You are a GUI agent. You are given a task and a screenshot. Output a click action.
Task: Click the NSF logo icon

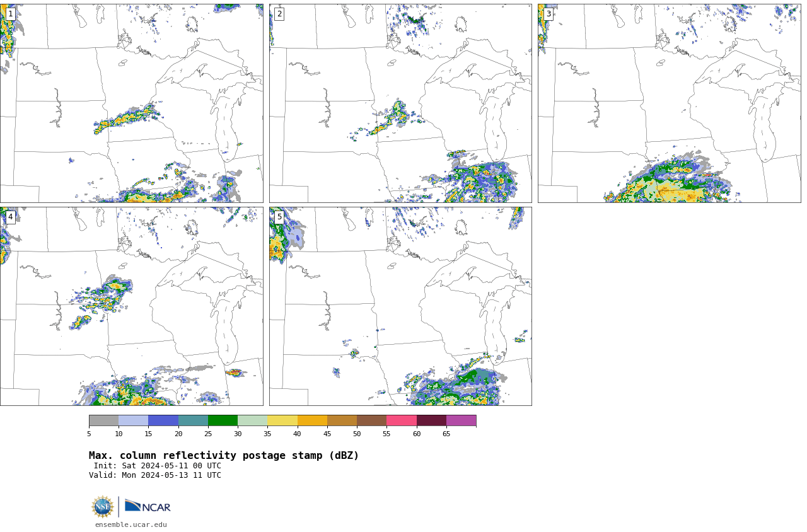click(x=102, y=507)
